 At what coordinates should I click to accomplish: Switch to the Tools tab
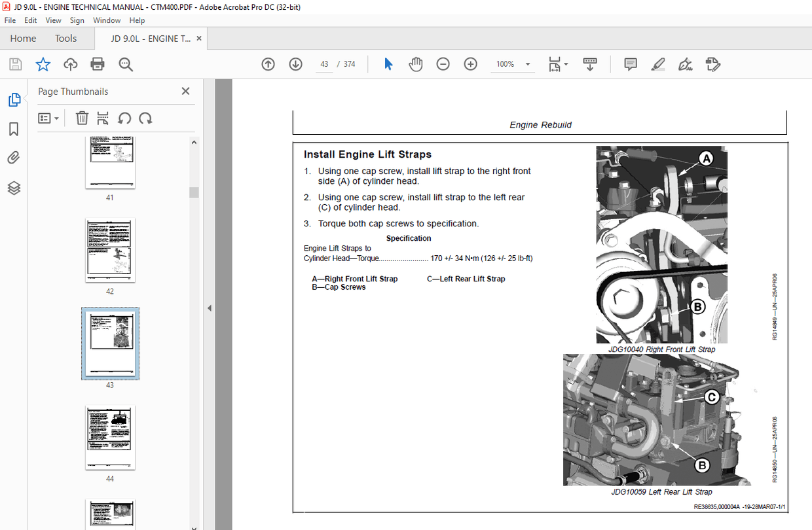coord(65,38)
